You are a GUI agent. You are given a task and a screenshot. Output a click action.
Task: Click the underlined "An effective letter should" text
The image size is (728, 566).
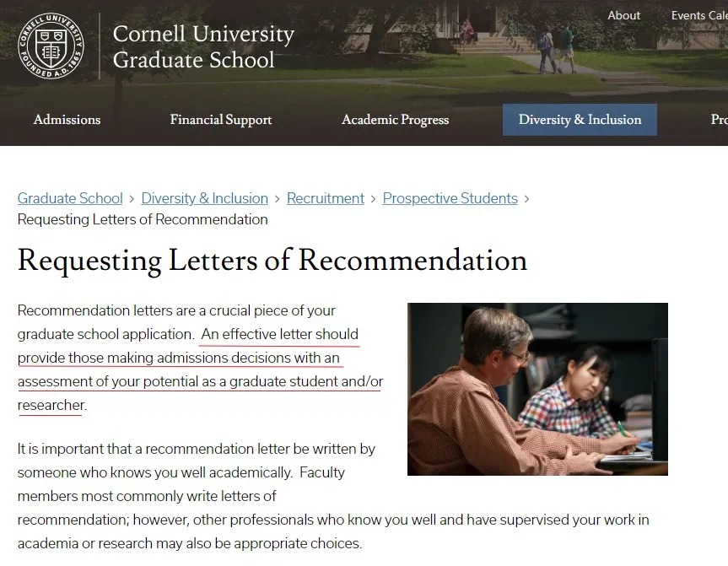[x=279, y=334]
